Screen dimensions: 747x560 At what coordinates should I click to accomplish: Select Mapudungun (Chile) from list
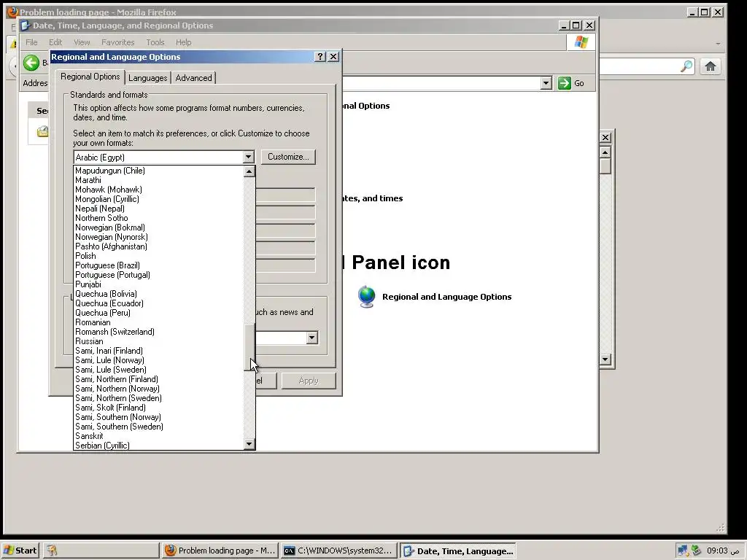(x=158, y=171)
